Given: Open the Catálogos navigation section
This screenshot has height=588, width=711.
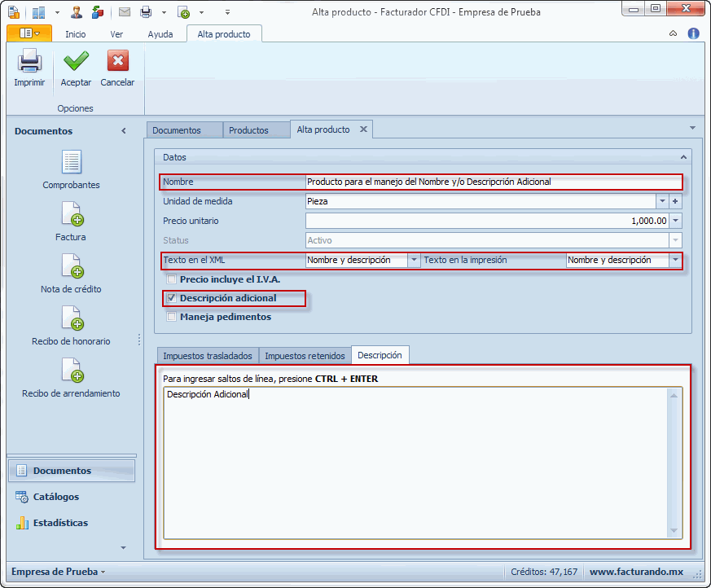Looking at the screenshot, I should [x=56, y=497].
